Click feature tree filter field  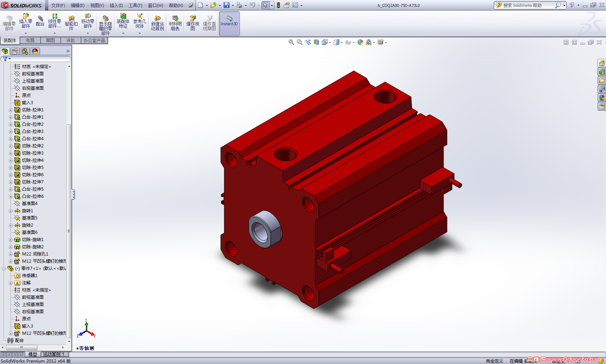[x=36, y=59]
